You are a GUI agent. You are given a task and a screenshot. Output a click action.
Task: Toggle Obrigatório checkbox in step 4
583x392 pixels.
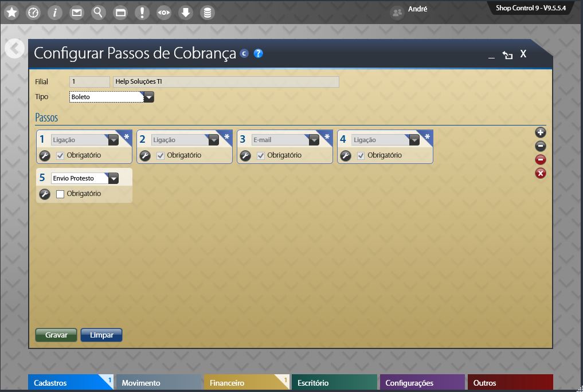361,156
